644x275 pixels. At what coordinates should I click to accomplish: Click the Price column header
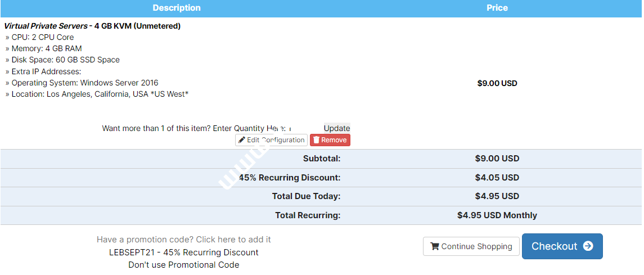(497, 8)
